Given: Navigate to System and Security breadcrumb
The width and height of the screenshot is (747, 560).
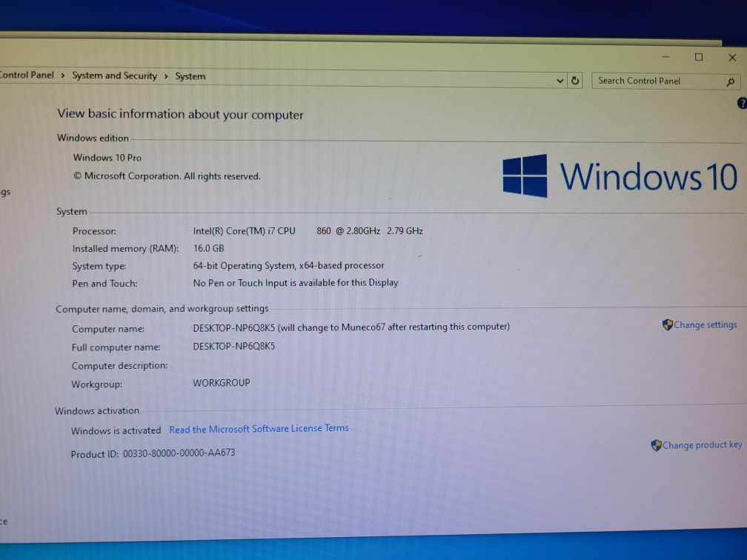Looking at the screenshot, I should [x=114, y=76].
